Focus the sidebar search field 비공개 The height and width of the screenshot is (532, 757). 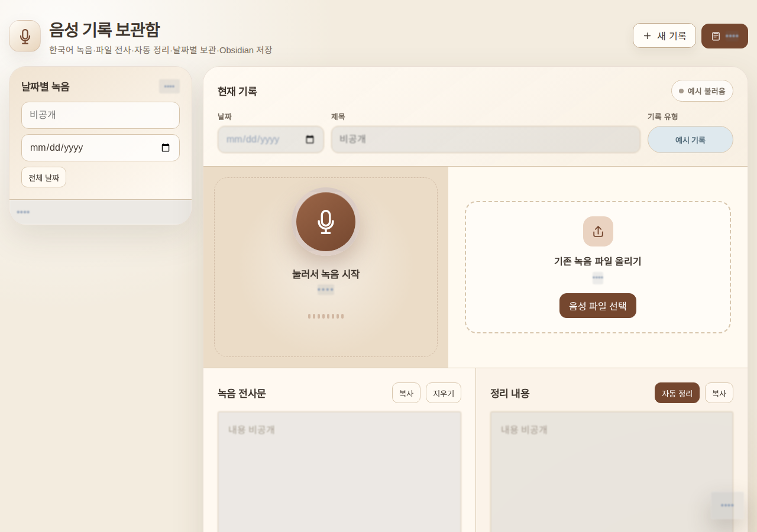pos(101,115)
